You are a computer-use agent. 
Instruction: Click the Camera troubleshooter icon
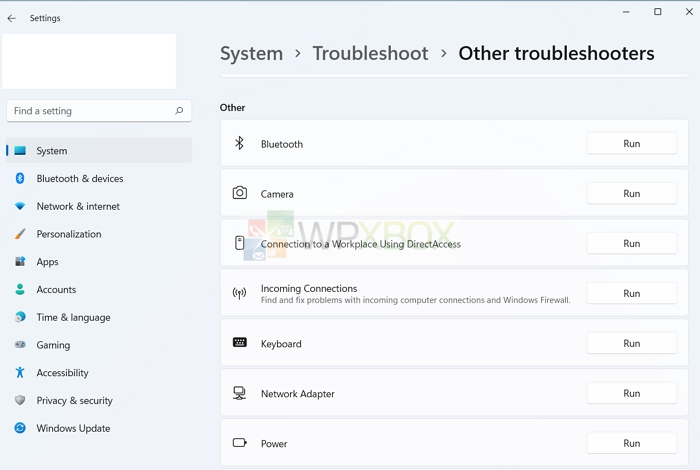[240, 193]
